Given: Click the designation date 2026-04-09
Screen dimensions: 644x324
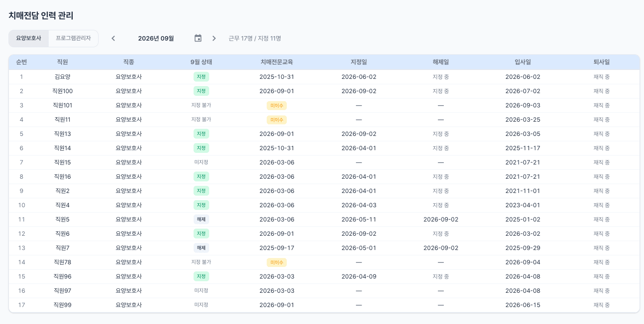Looking at the screenshot, I should (x=359, y=276).
